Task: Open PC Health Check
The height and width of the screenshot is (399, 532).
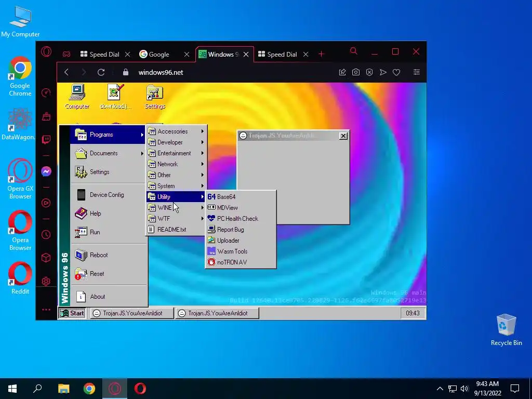Action: pos(241,219)
